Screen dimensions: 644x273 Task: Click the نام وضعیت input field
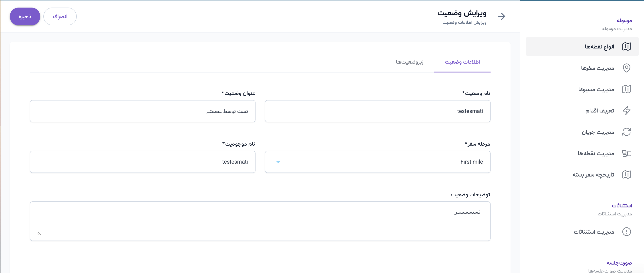point(378,111)
